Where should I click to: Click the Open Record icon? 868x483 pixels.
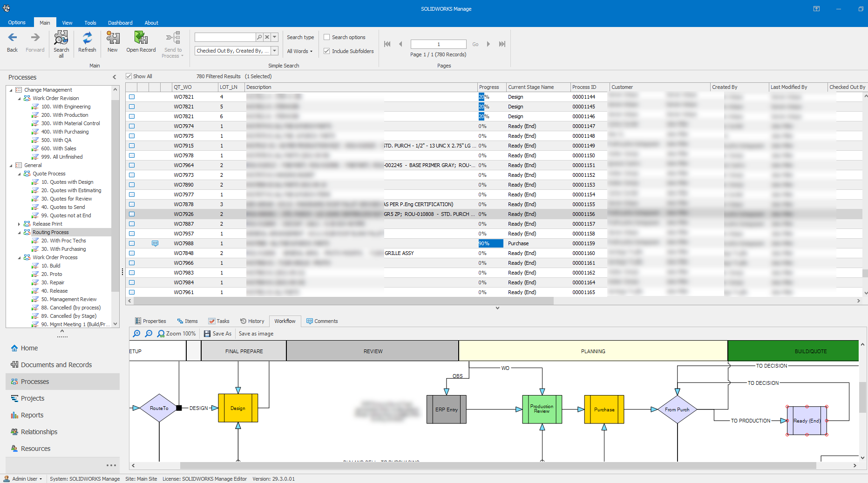(141, 38)
